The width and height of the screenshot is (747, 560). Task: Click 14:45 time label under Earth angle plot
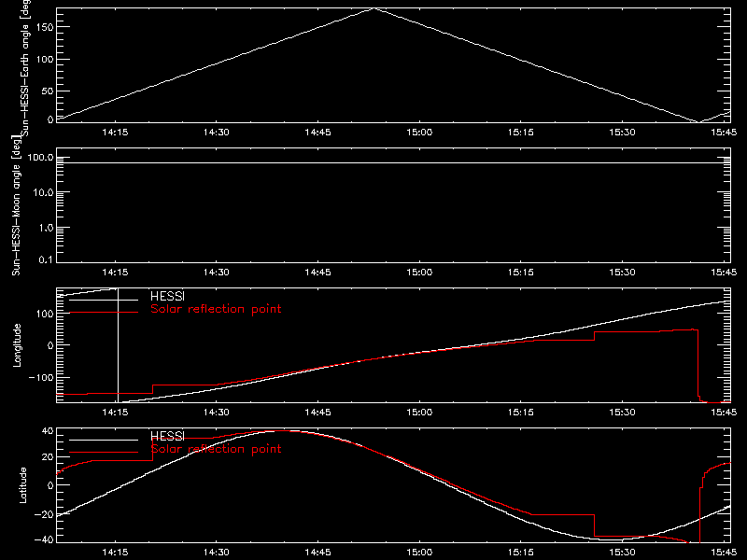pos(317,133)
